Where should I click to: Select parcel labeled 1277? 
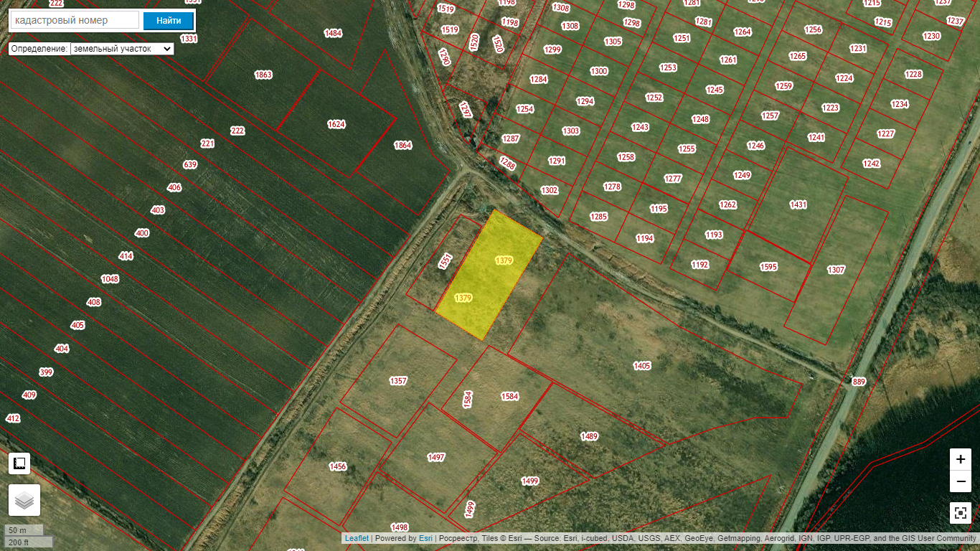pos(673,179)
